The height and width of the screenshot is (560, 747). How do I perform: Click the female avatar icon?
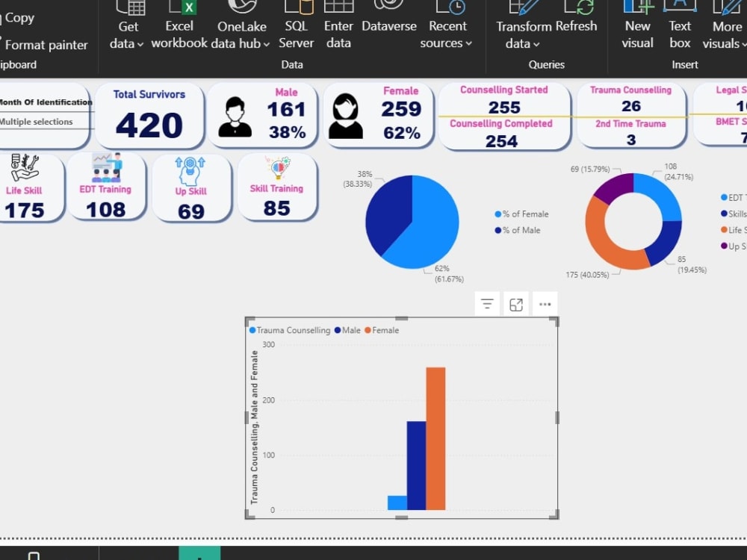(x=345, y=116)
